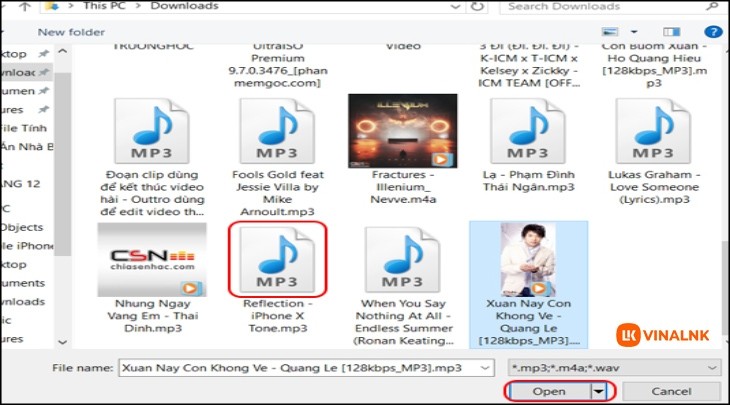Expand the Open button split arrow

click(597, 390)
